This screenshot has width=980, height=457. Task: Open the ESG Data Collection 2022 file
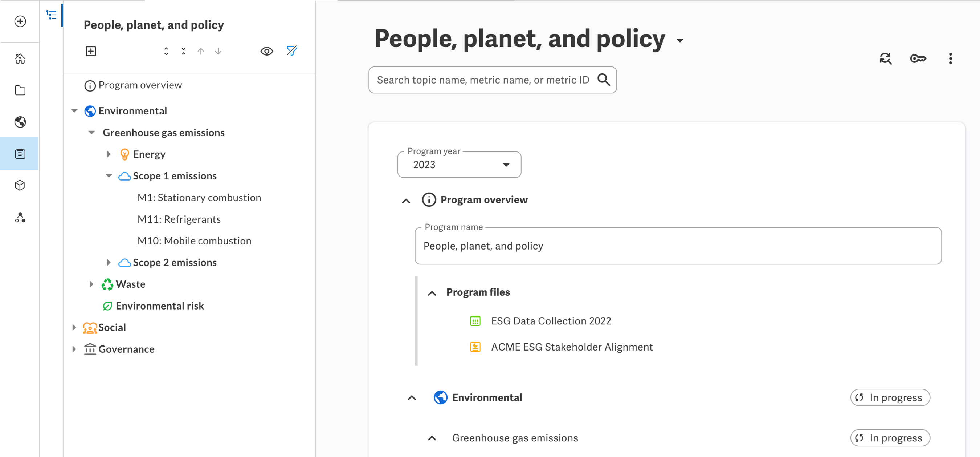(x=551, y=321)
